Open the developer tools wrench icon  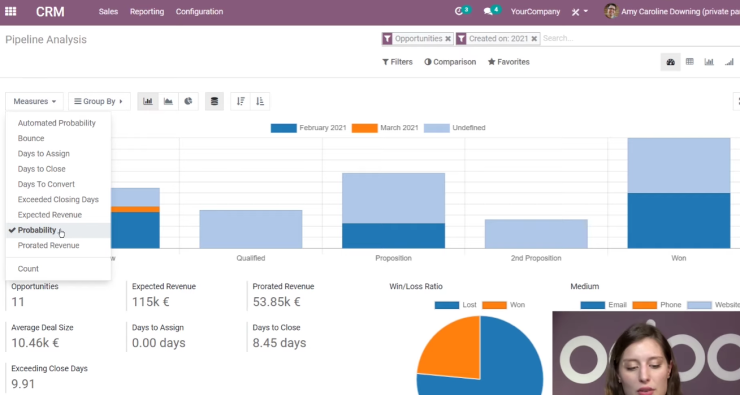(575, 12)
